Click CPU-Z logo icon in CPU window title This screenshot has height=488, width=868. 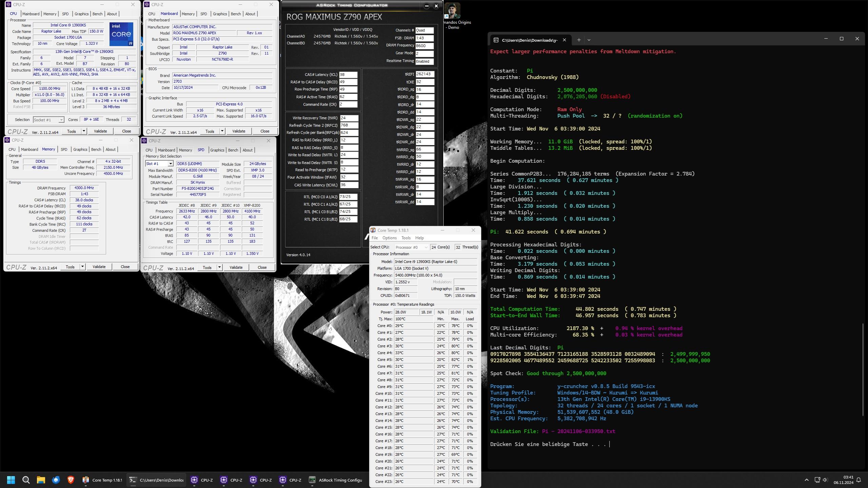pos(8,4)
